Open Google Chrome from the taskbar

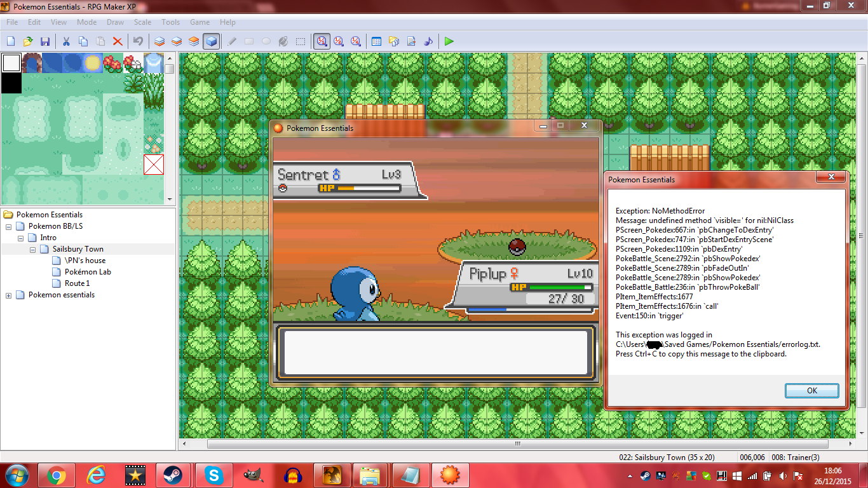pos(57,475)
